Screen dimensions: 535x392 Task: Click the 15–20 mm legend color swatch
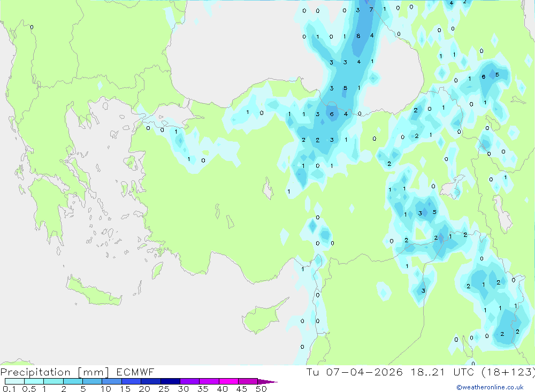pyautogui.click(x=132, y=381)
